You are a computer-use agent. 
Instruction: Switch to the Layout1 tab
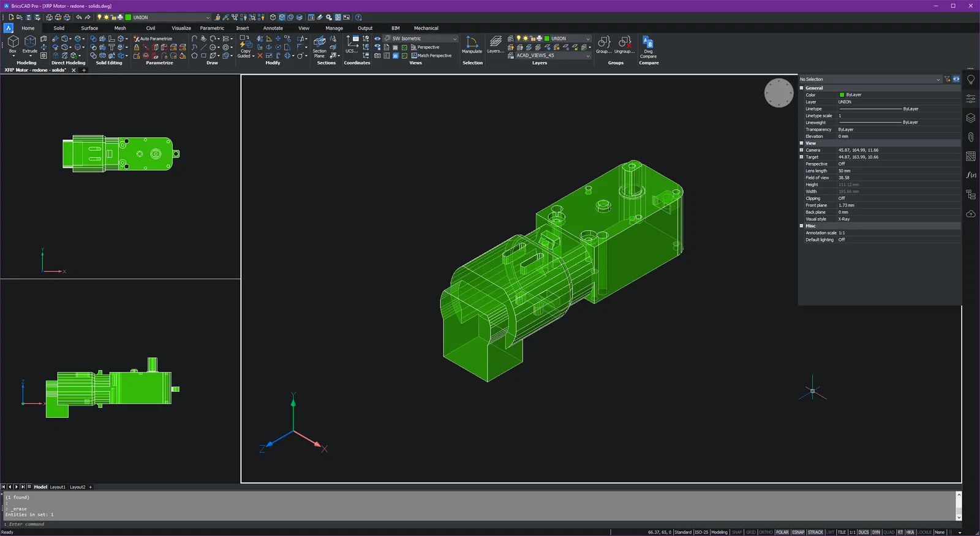pyautogui.click(x=58, y=487)
